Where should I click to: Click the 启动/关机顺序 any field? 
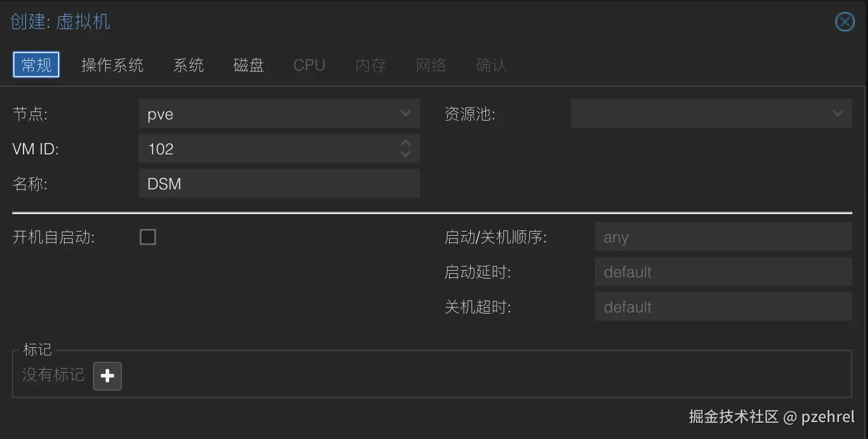[723, 237]
